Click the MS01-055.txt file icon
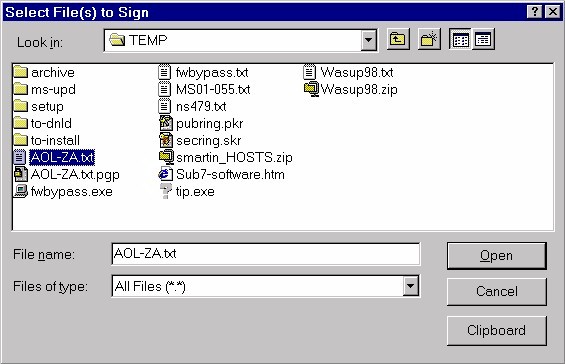Screen dimensions: 565x364 (165, 89)
